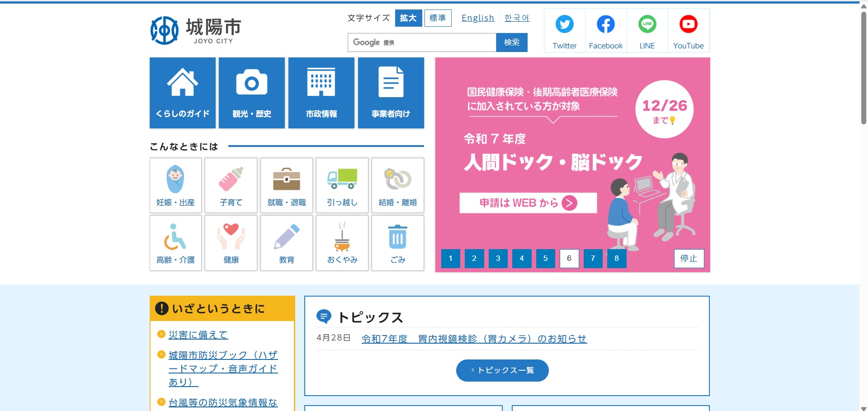Open the city's Twitter icon
Viewport: 868px width, 411px height.
click(x=564, y=25)
